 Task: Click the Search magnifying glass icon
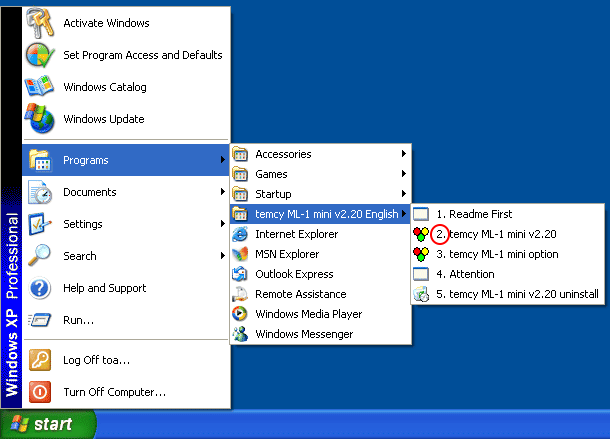tap(40, 255)
